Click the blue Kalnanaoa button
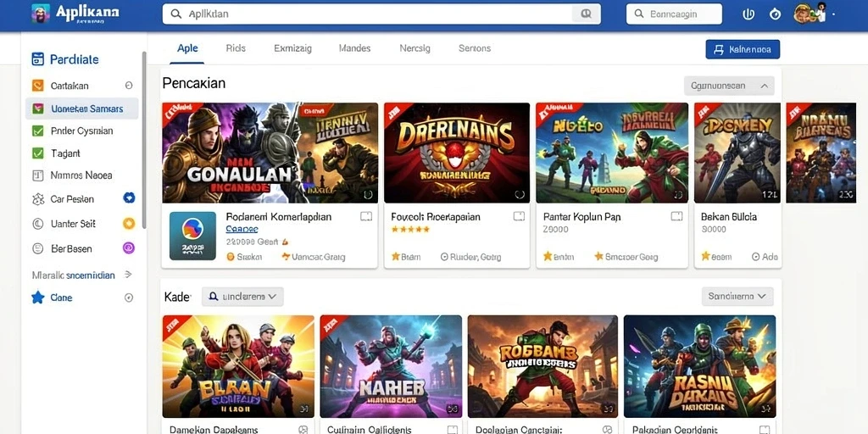The width and height of the screenshot is (868, 434). coord(743,49)
